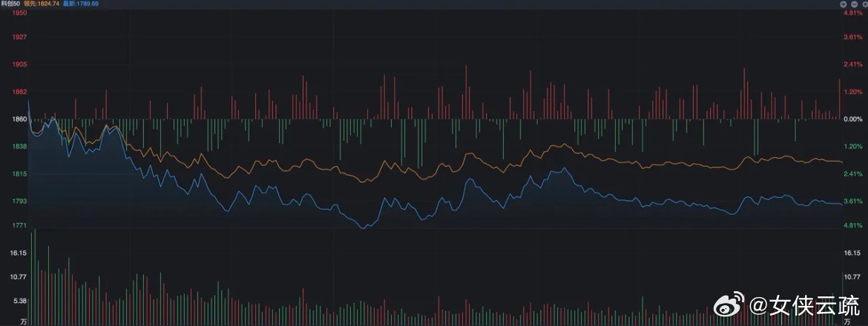This screenshot has height=326, width=868.
Task: Click the 1838 price axis label
Action: pyautogui.click(x=19, y=147)
